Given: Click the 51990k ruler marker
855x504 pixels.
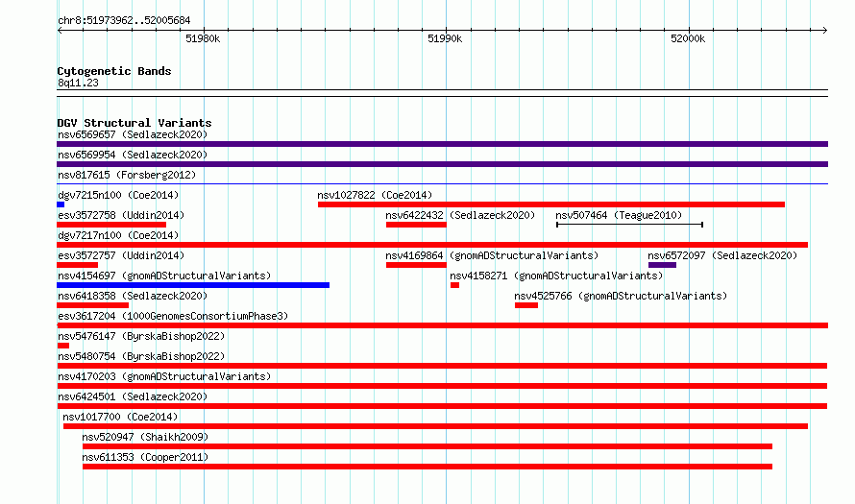Looking at the screenshot, I should click(445, 38).
